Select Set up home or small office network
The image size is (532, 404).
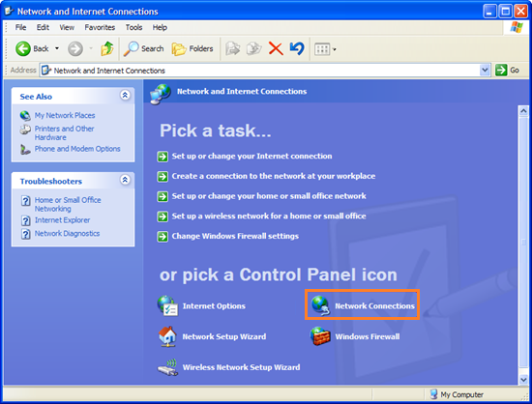tap(269, 196)
